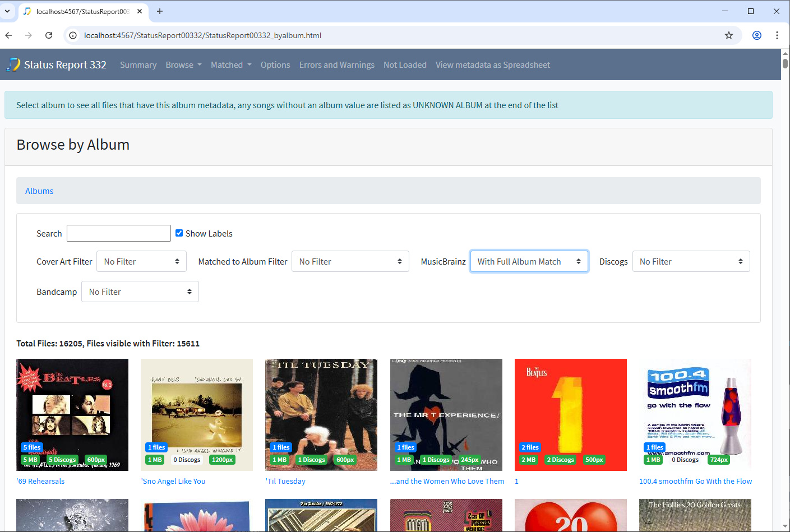790x532 pixels.
Task: Click the 0 Discogs badge on 'Sno Angel cover
Action: coord(187,460)
